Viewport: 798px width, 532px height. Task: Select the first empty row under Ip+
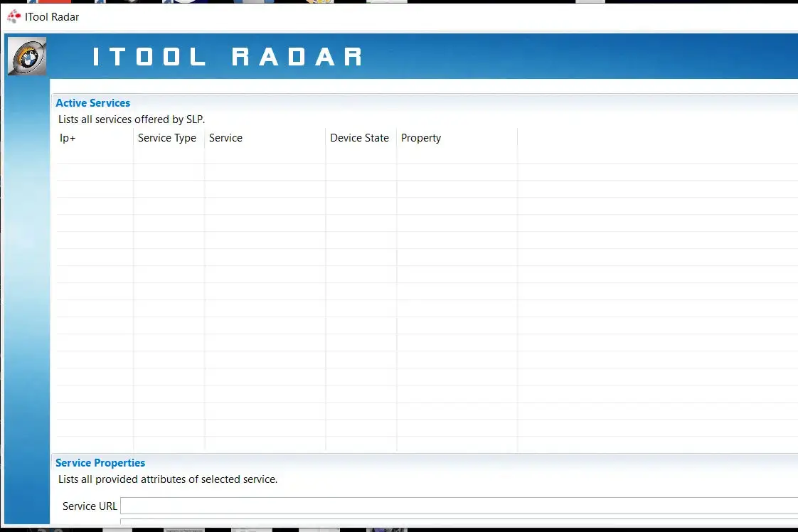point(95,155)
